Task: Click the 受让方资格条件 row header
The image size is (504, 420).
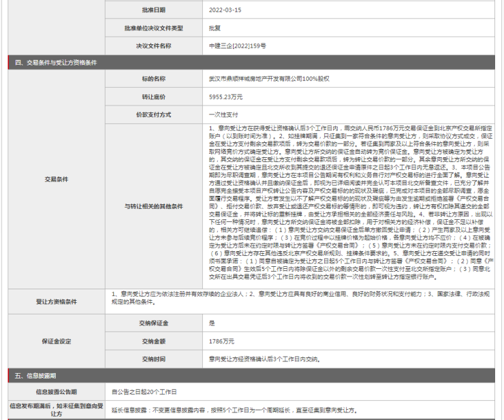Action: (x=57, y=302)
